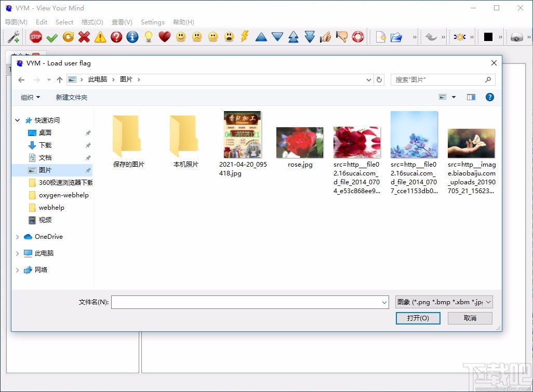Viewport: 533px width, 392px height.
Task: Refresh the folder view
Action: pos(379,80)
